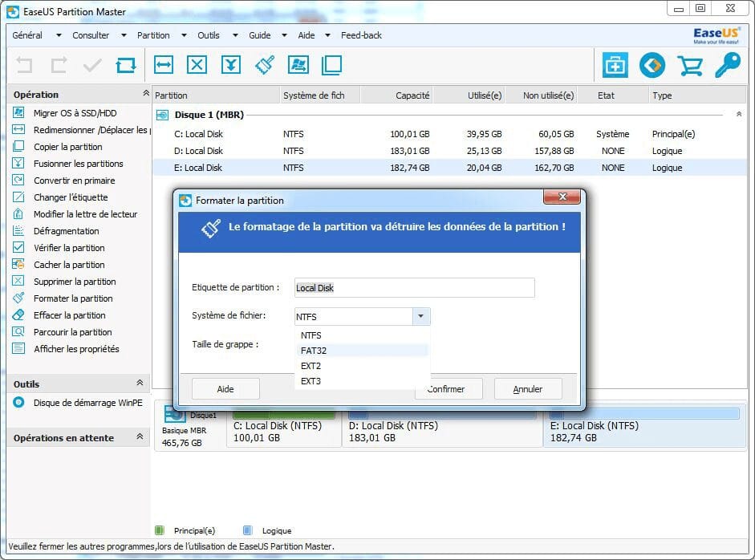Click the Format brush toolbar icon

tap(265, 65)
